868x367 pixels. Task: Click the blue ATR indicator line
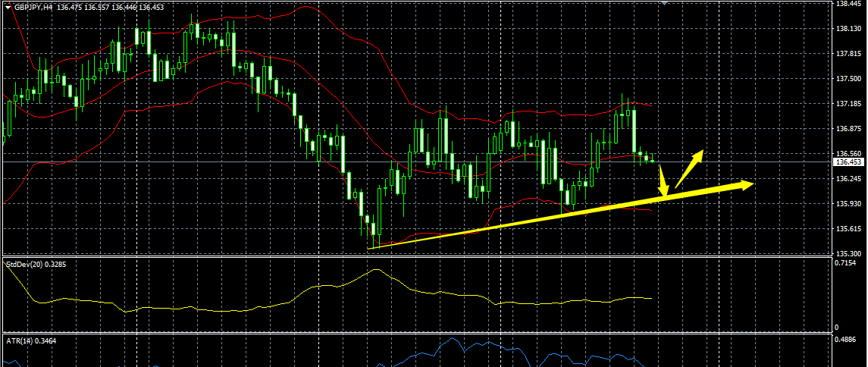pyautogui.click(x=447, y=341)
